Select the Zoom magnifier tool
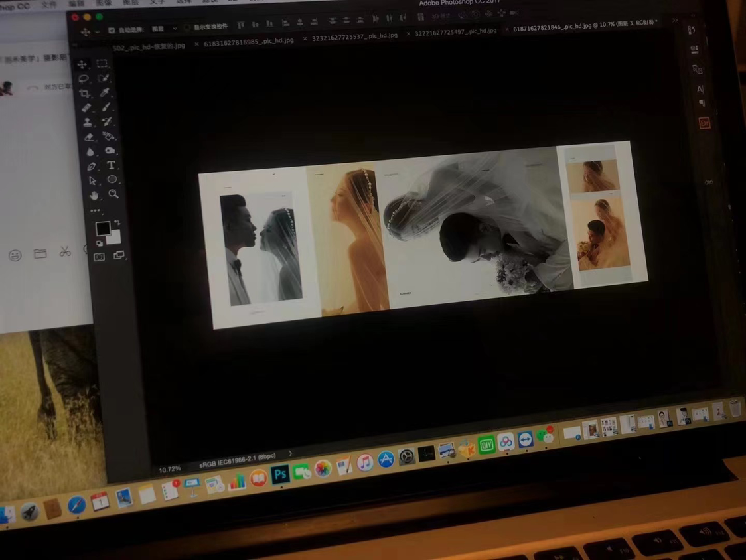 (113, 194)
